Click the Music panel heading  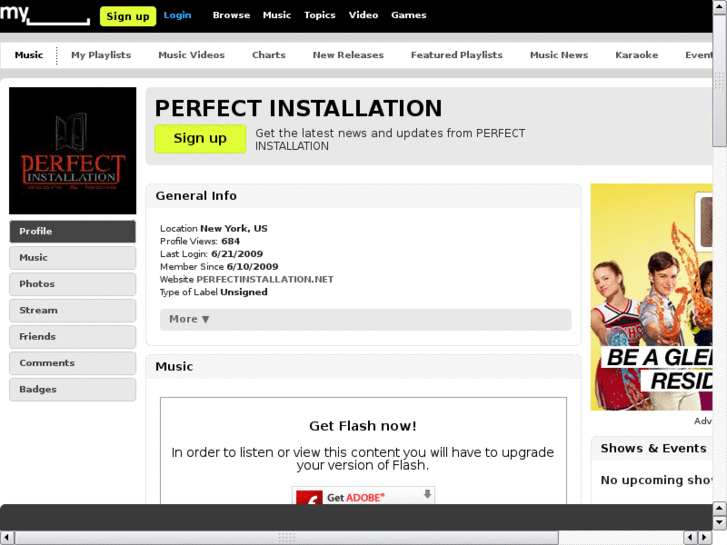click(174, 366)
